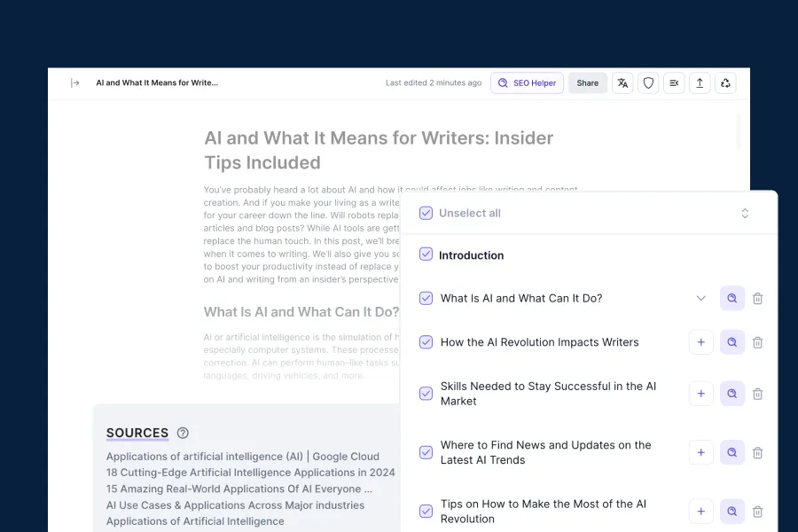Click the What Is AI and What Can It Do? editor heading
The height and width of the screenshot is (532, 798).
pos(301,311)
